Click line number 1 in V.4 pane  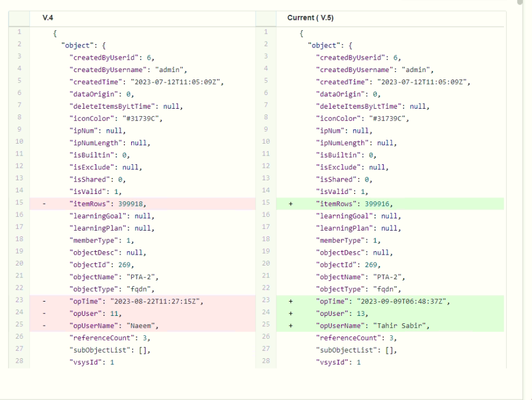[19, 33]
